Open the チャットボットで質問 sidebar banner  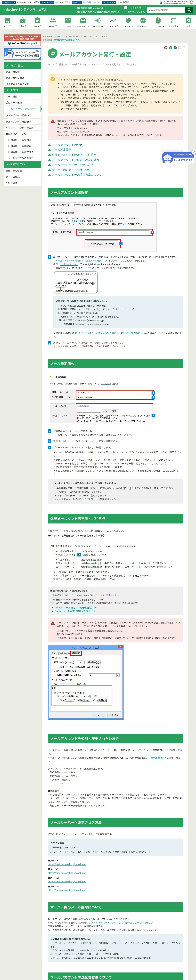(22, 54)
